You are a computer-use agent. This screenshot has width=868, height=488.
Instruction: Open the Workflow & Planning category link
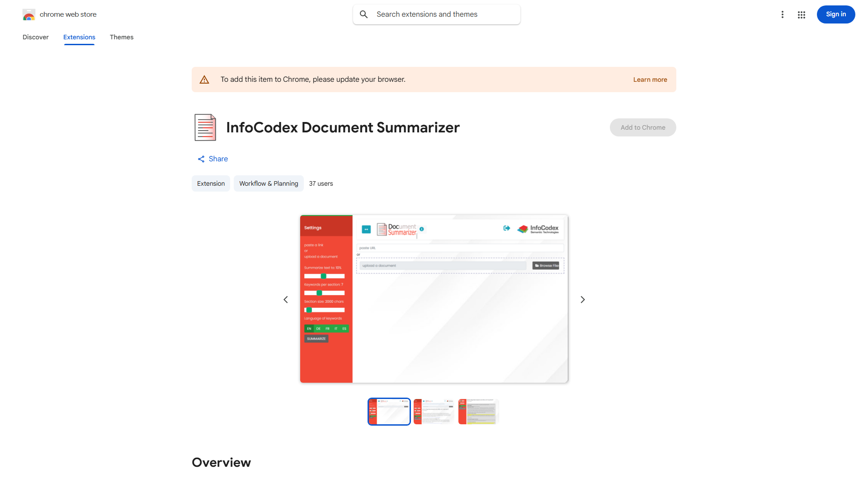[x=268, y=183]
